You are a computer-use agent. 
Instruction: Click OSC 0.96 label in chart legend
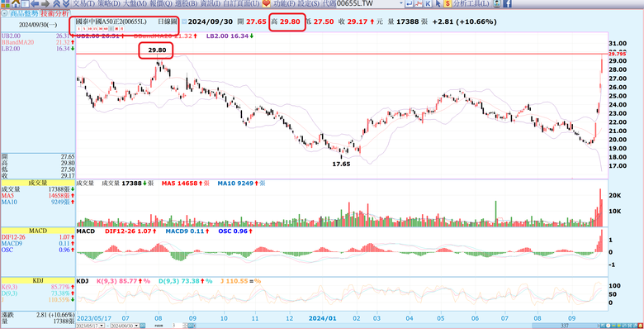click(235, 231)
